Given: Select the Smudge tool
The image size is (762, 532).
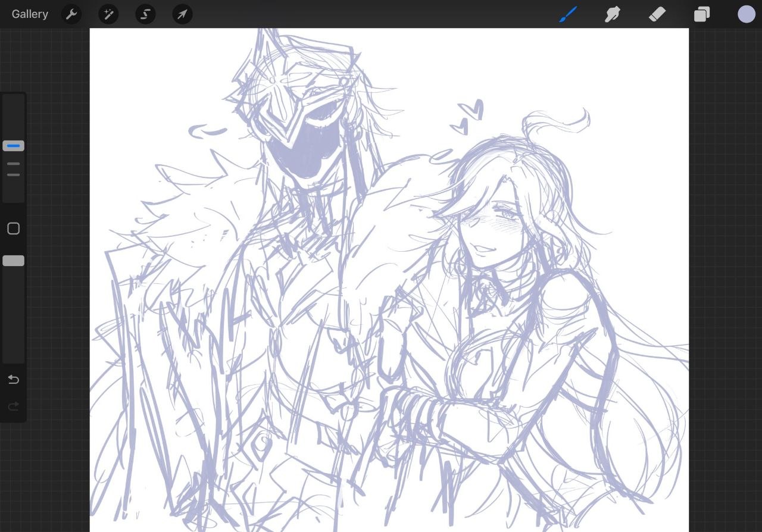Looking at the screenshot, I should [x=613, y=14].
